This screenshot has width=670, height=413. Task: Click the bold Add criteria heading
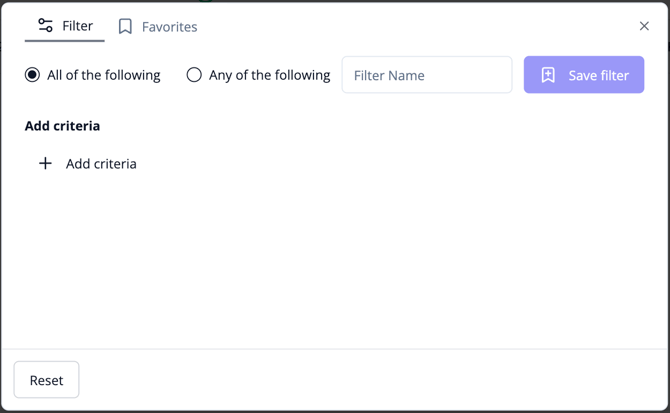pyautogui.click(x=62, y=126)
